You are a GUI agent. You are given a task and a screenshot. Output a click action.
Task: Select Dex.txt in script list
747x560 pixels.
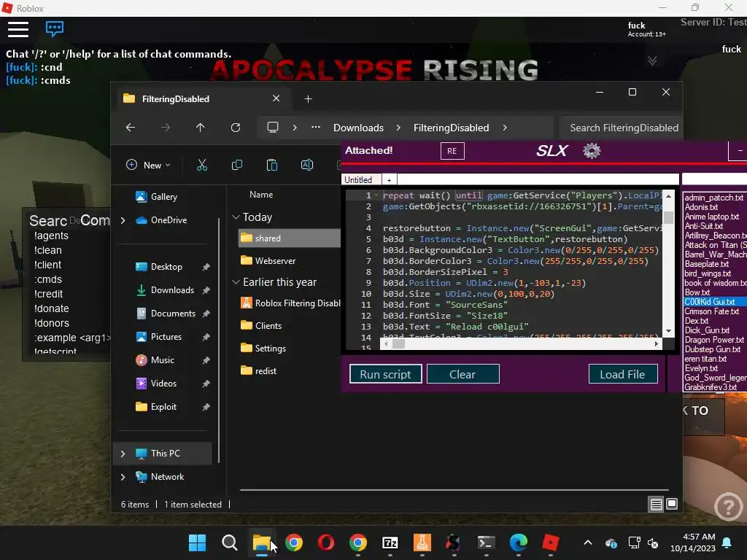[697, 321]
